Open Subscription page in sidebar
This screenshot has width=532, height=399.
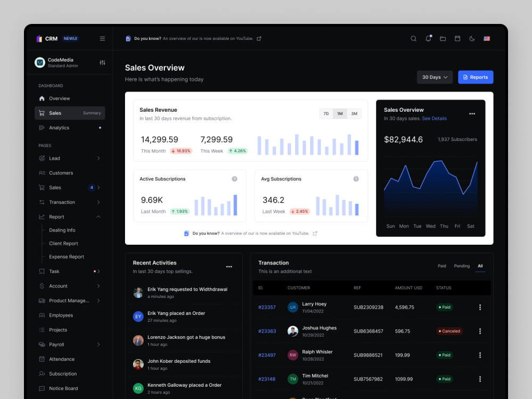pos(70,373)
